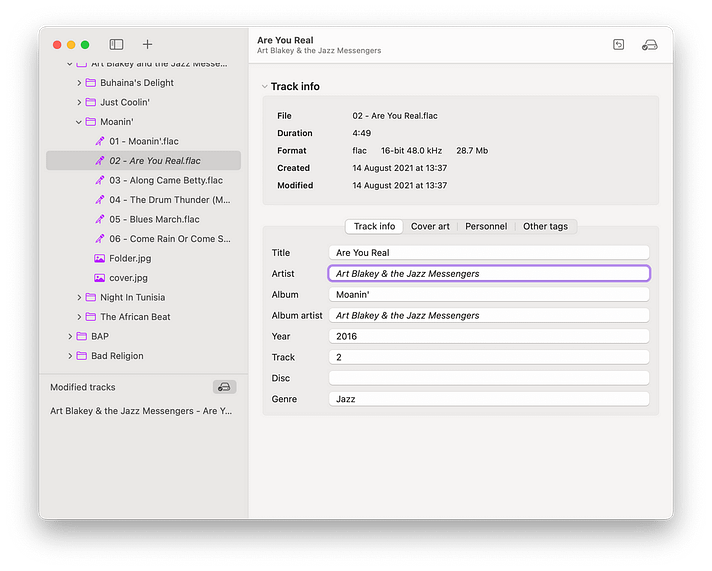Click the Track number field

tap(489, 357)
